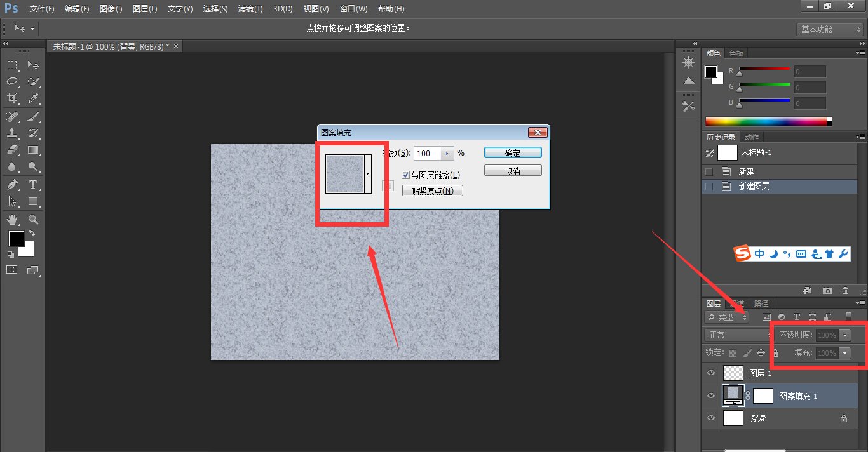This screenshot has height=452, width=868.
Task: Click the 确定 button to confirm pattern fill
Action: pyautogui.click(x=512, y=152)
